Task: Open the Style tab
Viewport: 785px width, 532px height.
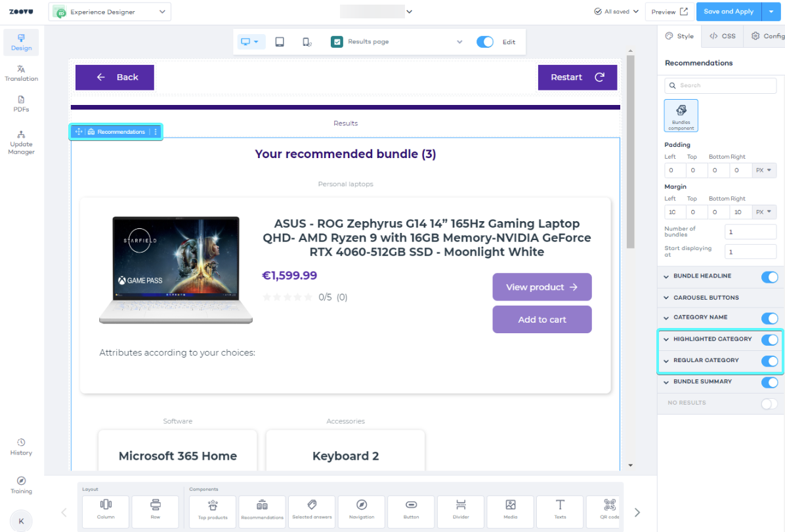Action: pos(679,36)
